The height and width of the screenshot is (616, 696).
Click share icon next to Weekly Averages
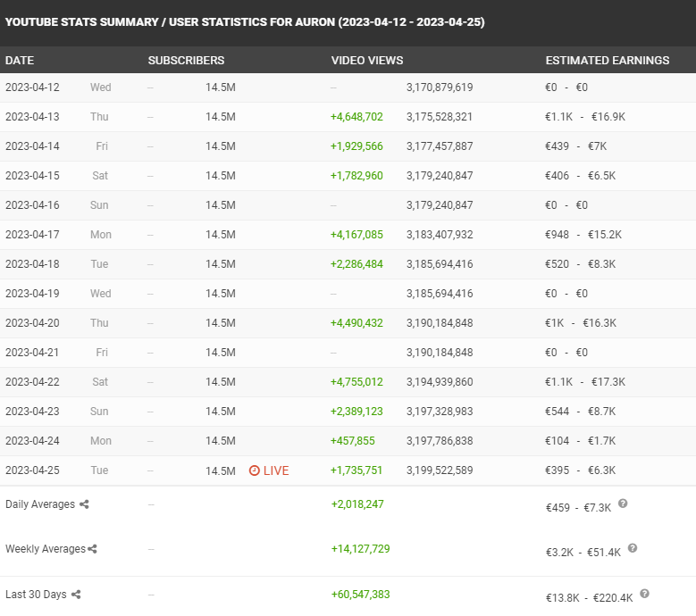pyautogui.click(x=92, y=549)
